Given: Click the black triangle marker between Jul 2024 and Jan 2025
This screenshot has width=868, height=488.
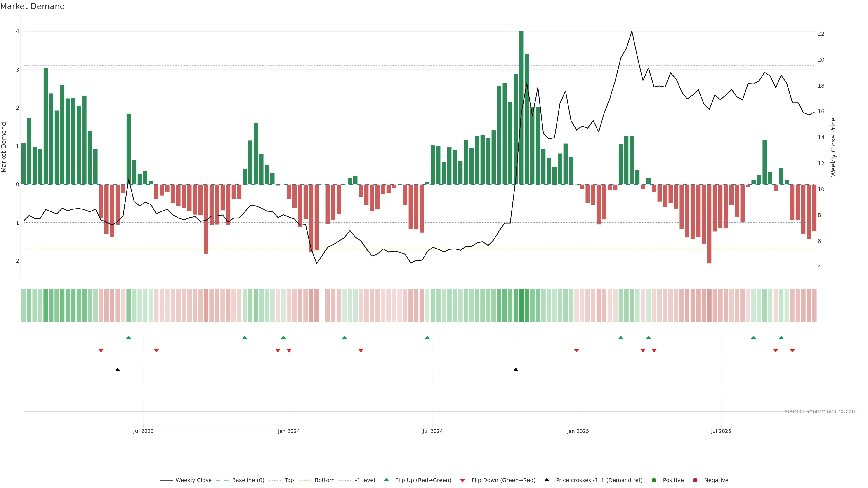Looking at the screenshot, I should 516,370.
